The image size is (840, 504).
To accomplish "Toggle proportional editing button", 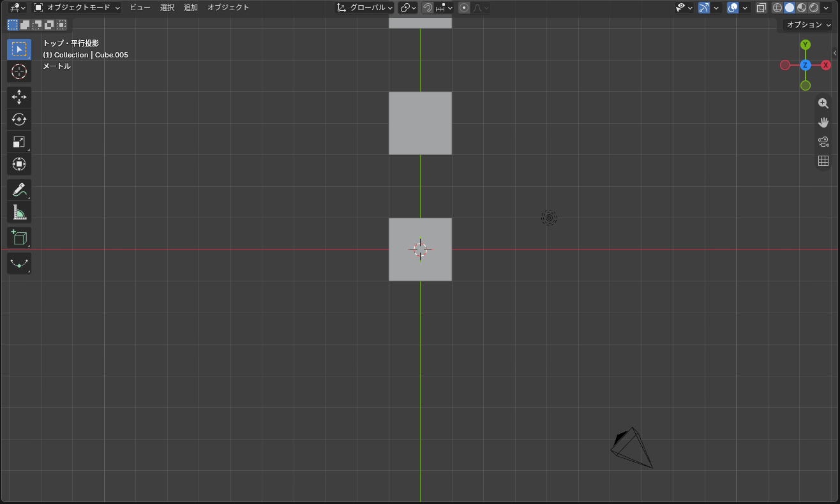I will (464, 8).
